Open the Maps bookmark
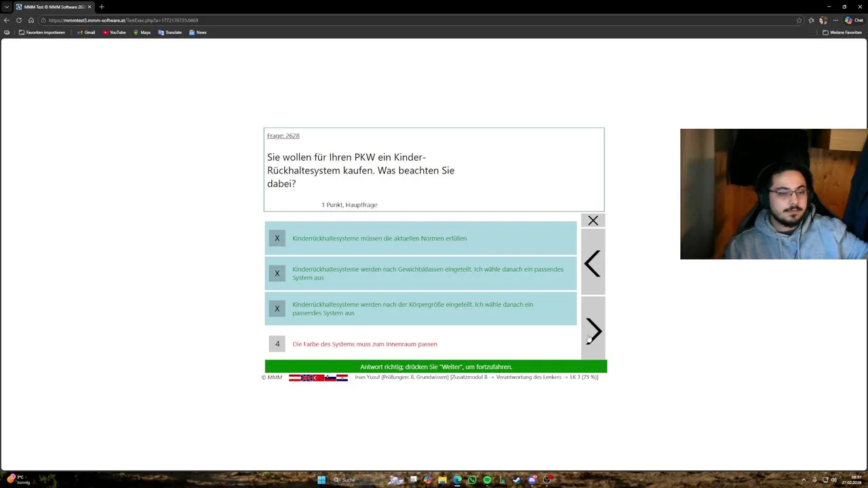The image size is (868, 488). 142,33
